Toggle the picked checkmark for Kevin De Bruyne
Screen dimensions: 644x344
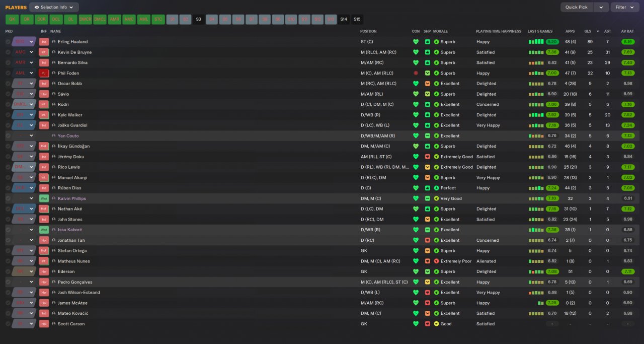point(8,52)
